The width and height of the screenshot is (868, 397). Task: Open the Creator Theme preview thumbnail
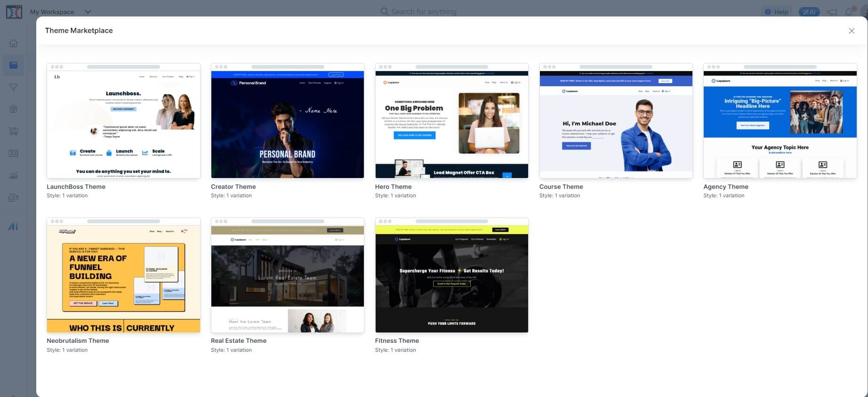[x=288, y=121]
